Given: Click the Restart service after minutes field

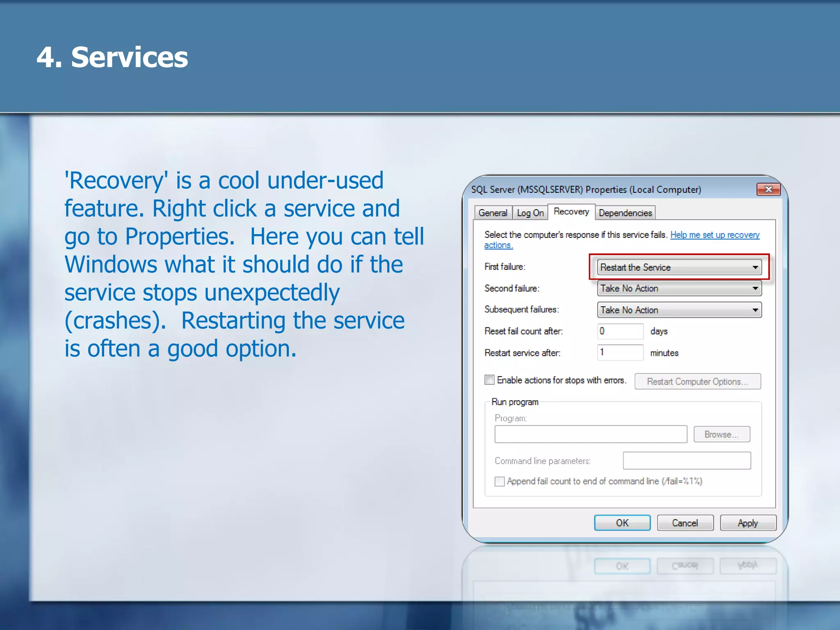Looking at the screenshot, I should point(620,352).
